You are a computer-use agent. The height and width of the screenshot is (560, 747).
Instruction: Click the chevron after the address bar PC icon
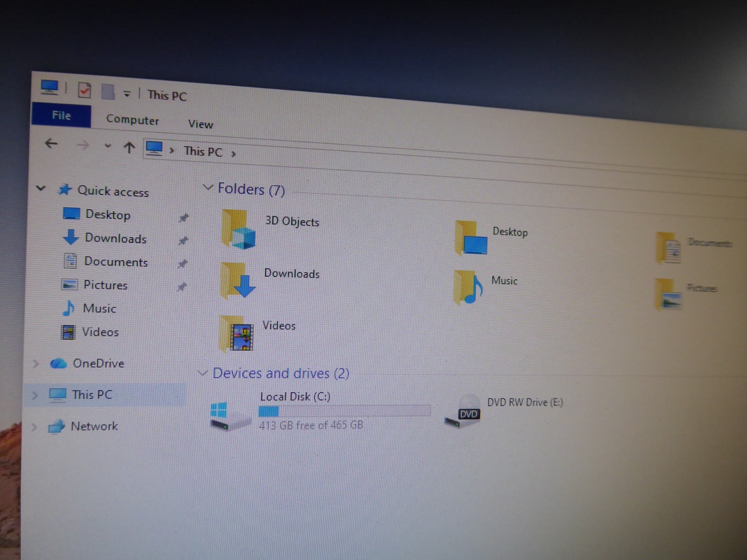(172, 151)
